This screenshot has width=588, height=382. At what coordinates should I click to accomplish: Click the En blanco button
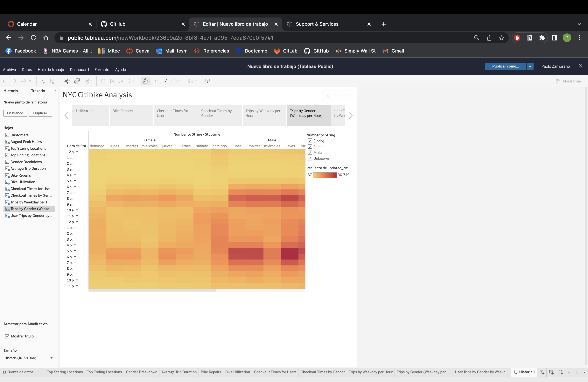coord(15,113)
